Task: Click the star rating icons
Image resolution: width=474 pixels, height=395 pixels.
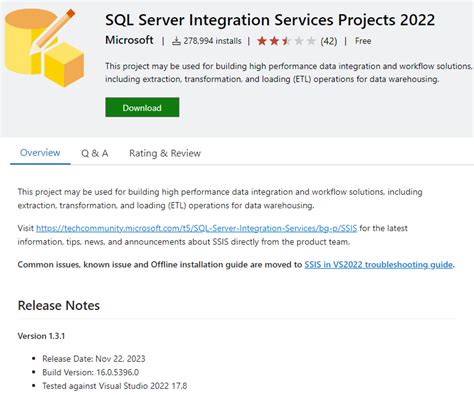Action: 286,41
